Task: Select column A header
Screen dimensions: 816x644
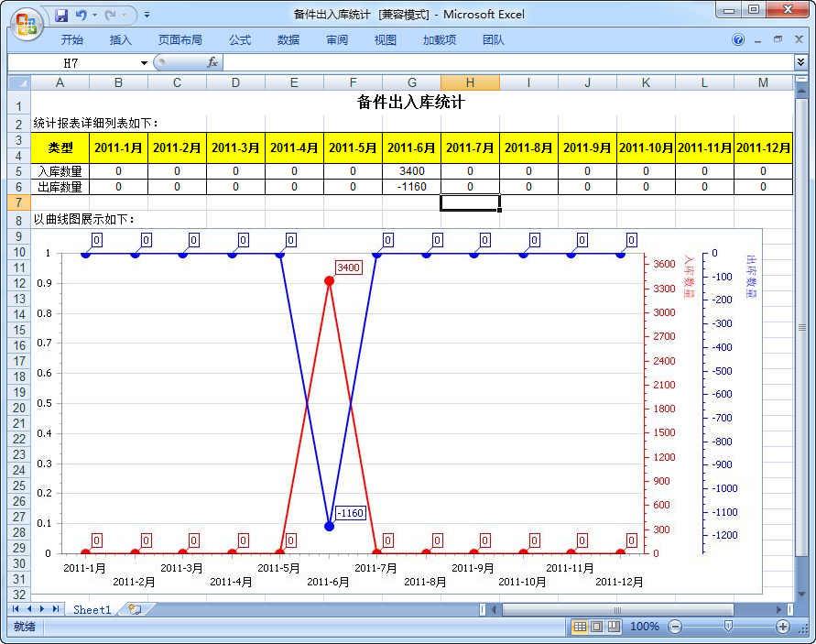Action: tap(60, 82)
